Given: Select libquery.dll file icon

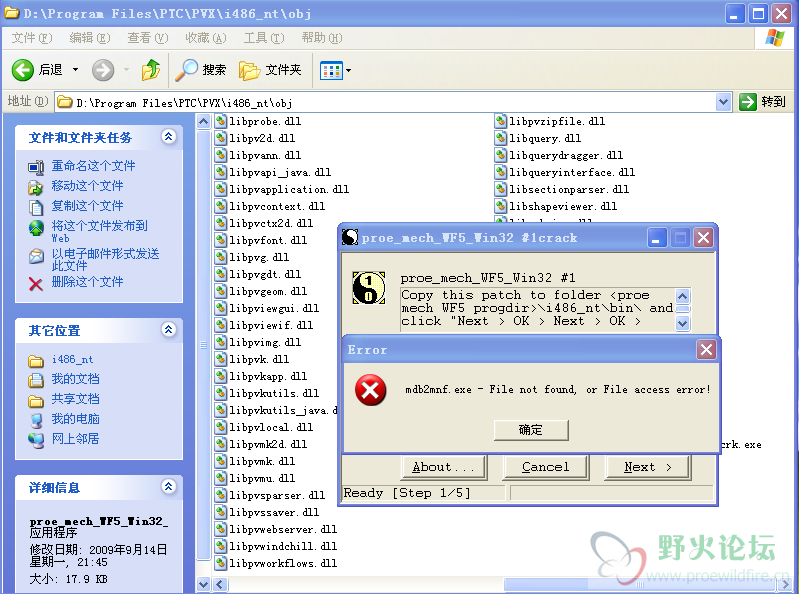Looking at the screenshot, I should point(500,138).
